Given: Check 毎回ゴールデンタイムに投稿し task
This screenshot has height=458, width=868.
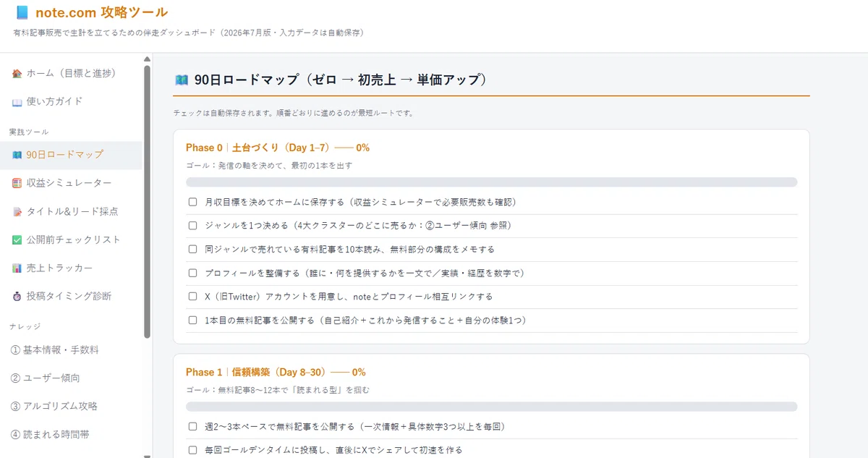Looking at the screenshot, I should tap(192, 450).
